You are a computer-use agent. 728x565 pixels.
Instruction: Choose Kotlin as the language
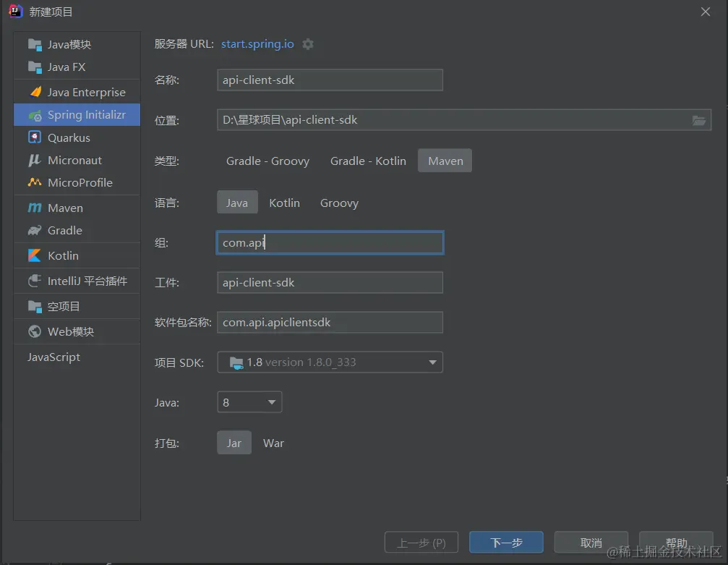click(x=285, y=203)
